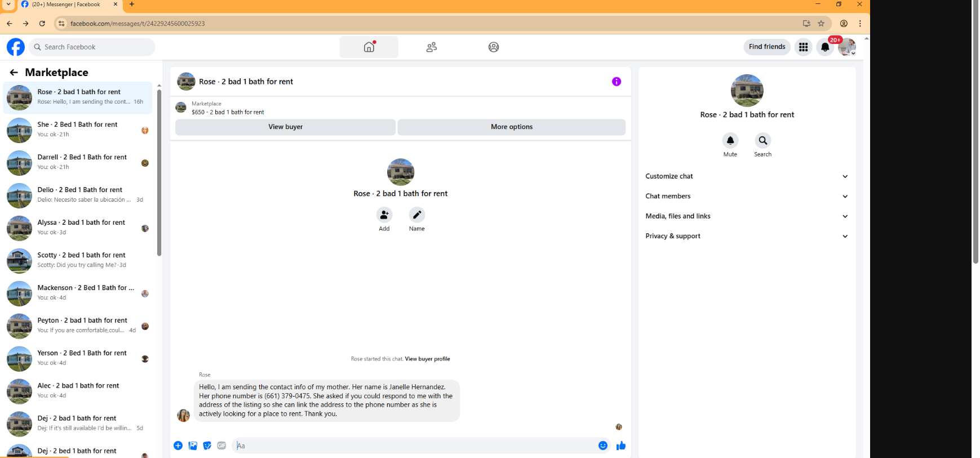
Task: Click the $650 listing thumbnail under header
Action: coord(181,108)
